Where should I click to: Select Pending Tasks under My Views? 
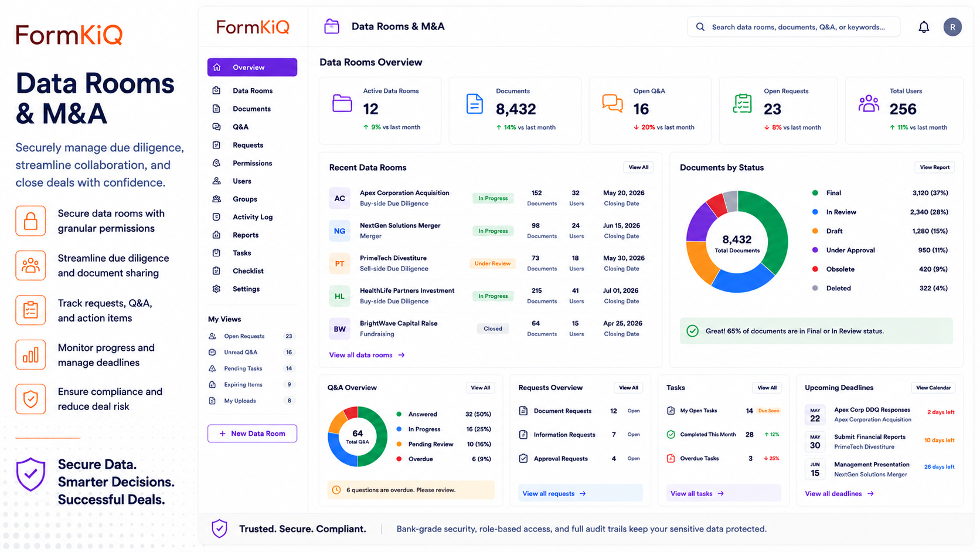252,368
